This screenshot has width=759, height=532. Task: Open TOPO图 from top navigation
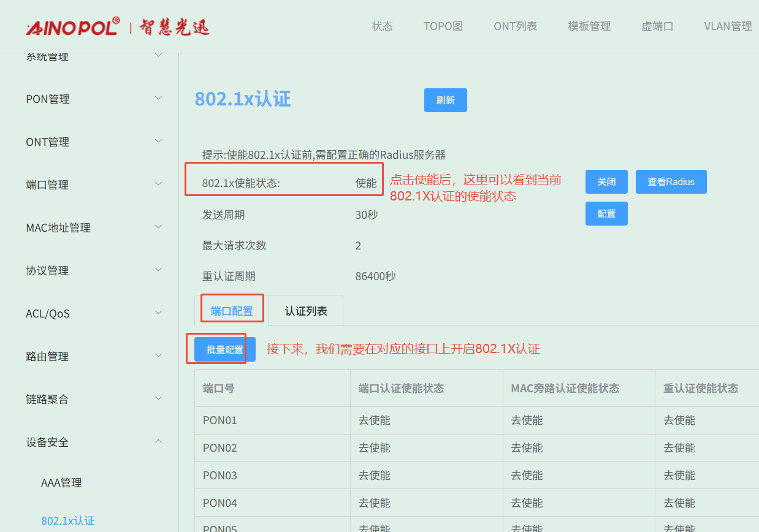point(443,26)
